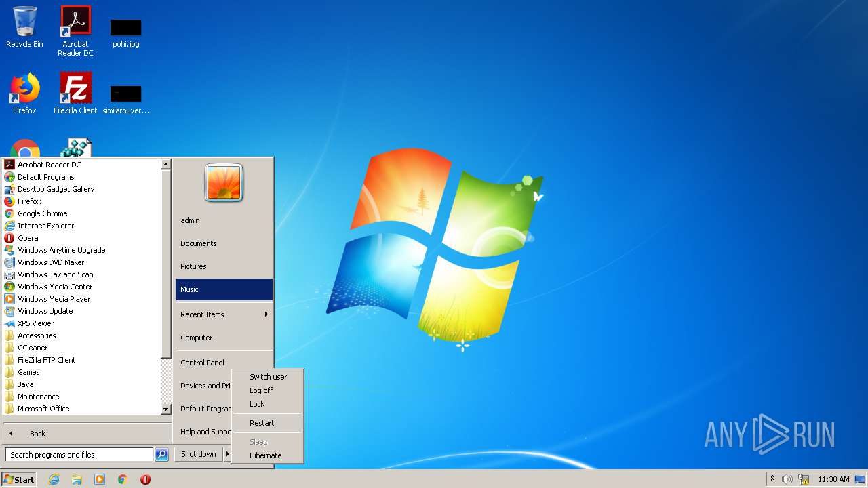Click Desktop Gadget Gallery list icon

9,189
